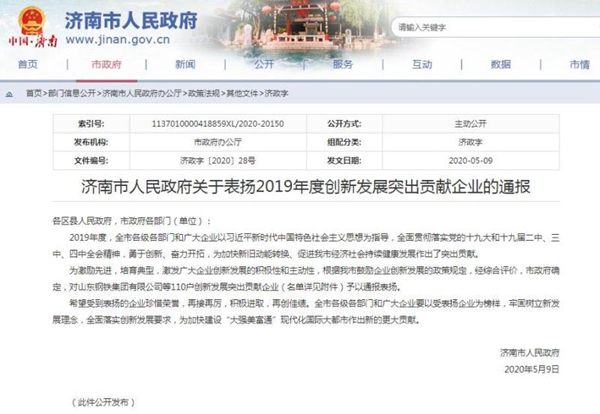This screenshot has width=600, height=414.
Task: Open the 首页 navigation tab
Action: click(x=28, y=63)
